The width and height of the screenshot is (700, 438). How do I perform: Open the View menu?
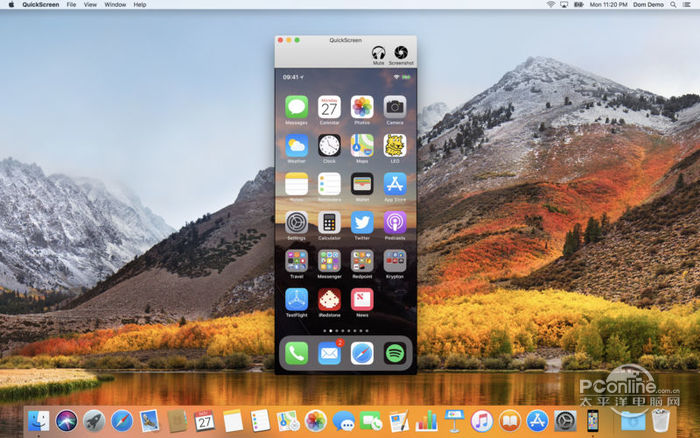(90, 4)
